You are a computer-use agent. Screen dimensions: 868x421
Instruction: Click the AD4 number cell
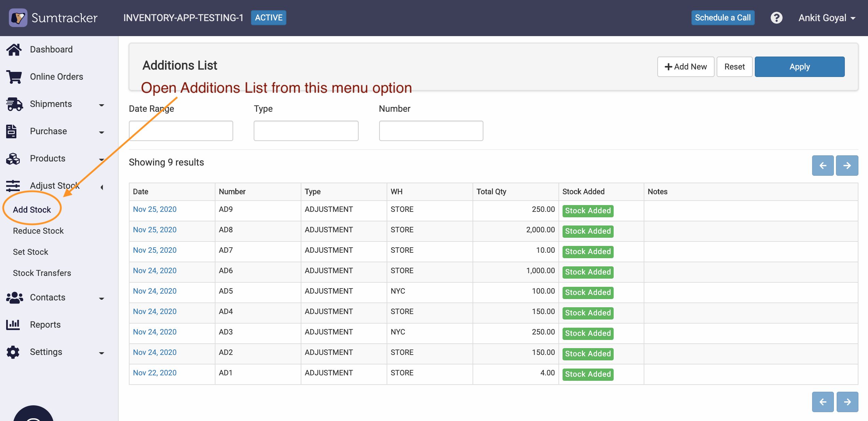tap(258, 313)
